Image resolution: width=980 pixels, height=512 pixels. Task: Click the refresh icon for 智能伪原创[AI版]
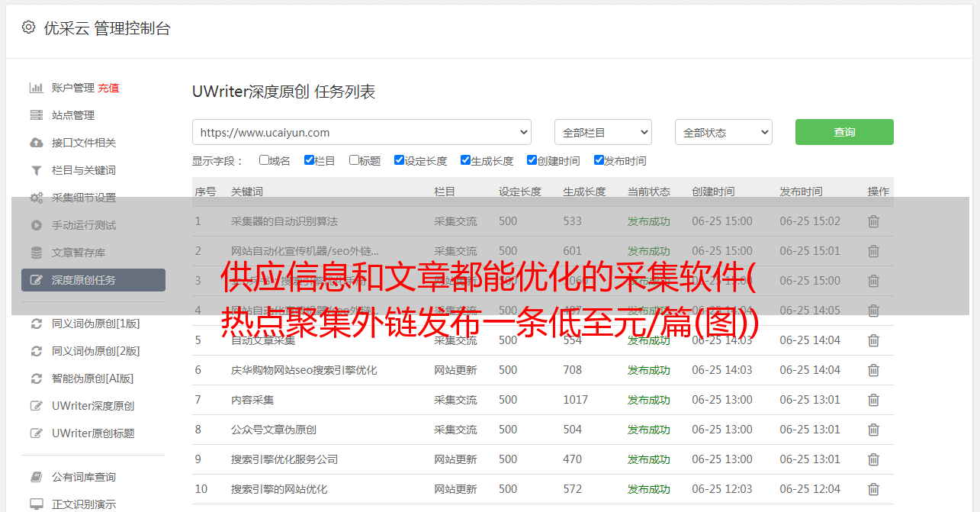coord(36,378)
